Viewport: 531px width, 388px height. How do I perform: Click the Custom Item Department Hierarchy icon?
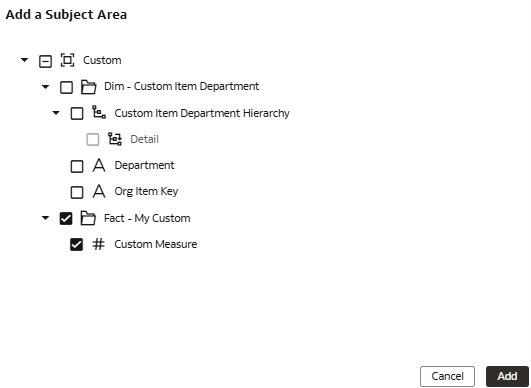tap(99, 112)
